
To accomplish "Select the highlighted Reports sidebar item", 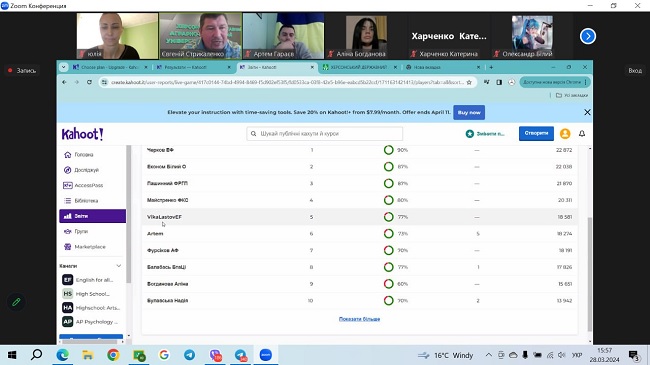I will pyautogui.click(x=92, y=216).
